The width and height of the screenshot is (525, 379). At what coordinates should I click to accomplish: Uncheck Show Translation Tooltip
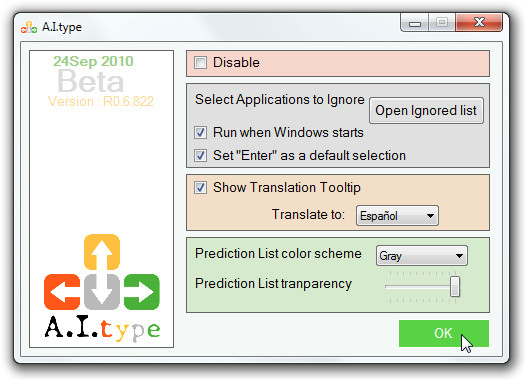pyautogui.click(x=201, y=187)
